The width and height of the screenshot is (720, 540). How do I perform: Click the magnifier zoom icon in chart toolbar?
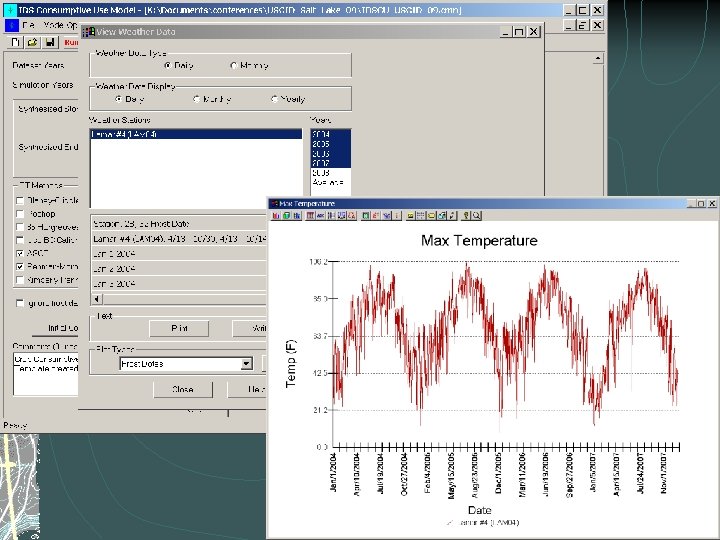[476, 215]
